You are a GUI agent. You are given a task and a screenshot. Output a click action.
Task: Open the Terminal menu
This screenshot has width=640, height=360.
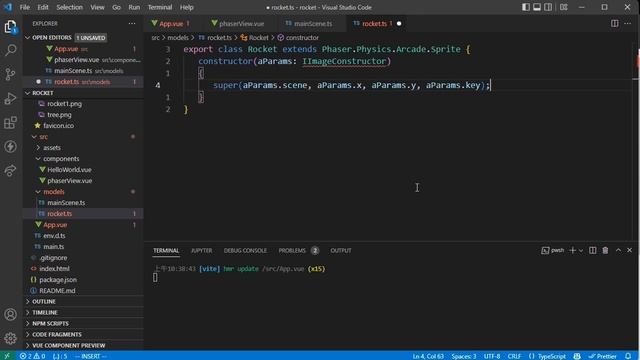point(160,7)
